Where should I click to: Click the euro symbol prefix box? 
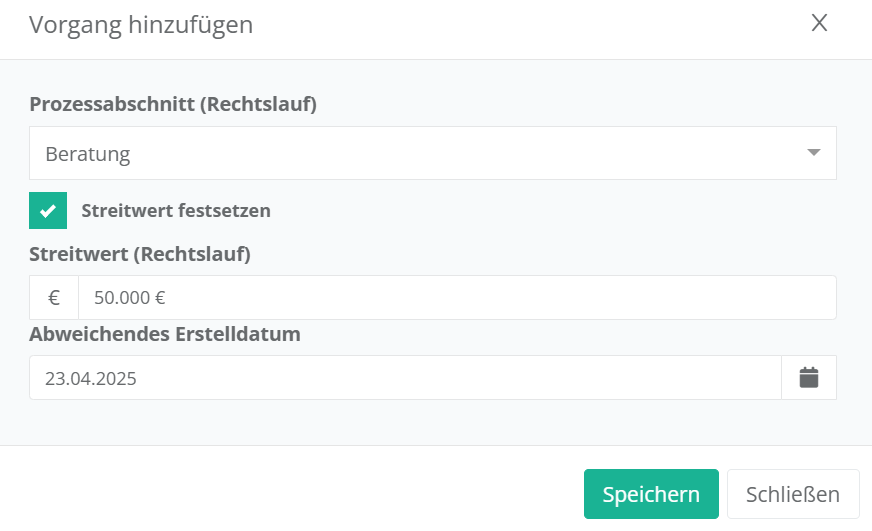[x=54, y=297]
